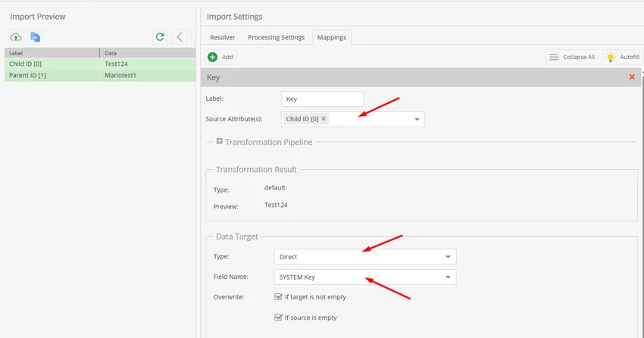Click the Test124 preview value
Screen dimensions: 644x338
pyautogui.click(x=276, y=205)
